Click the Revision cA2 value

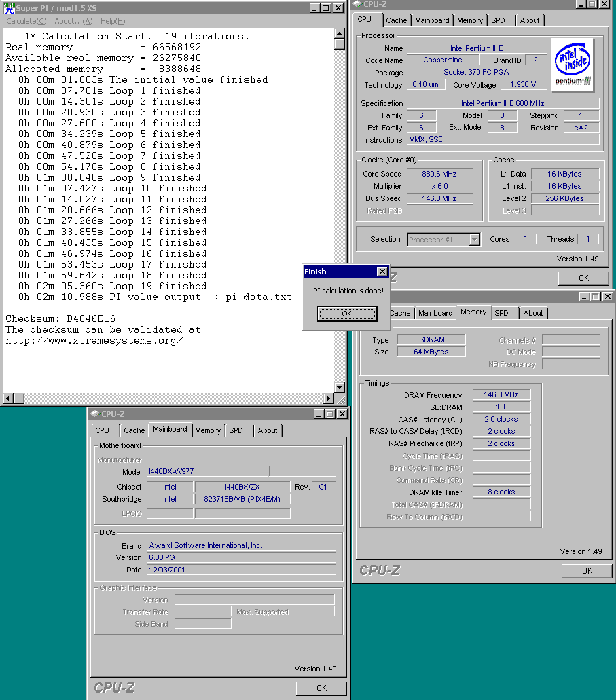tap(581, 128)
